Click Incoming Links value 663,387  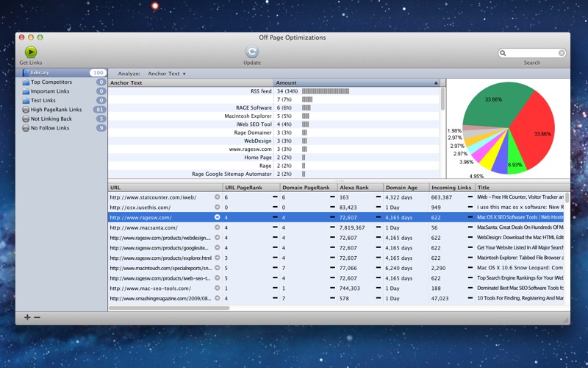pyautogui.click(x=442, y=197)
